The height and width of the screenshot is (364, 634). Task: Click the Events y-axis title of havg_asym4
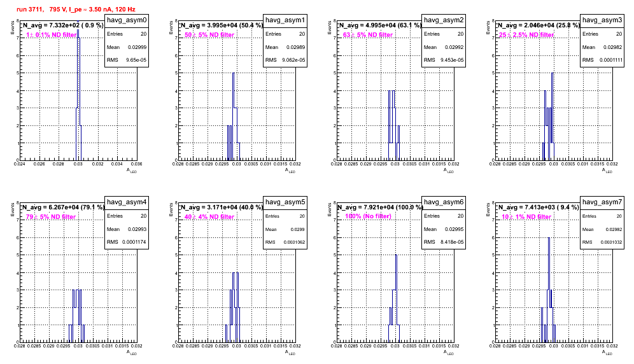13,210
